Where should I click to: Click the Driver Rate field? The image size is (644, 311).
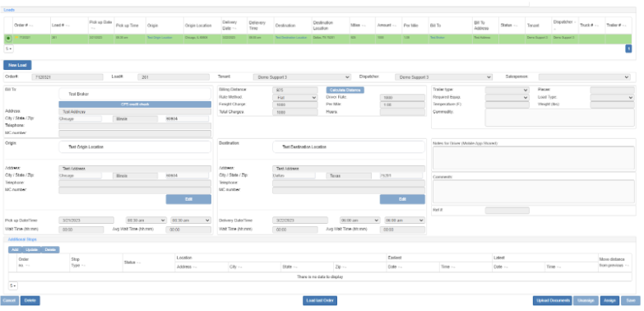[x=402, y=97]
